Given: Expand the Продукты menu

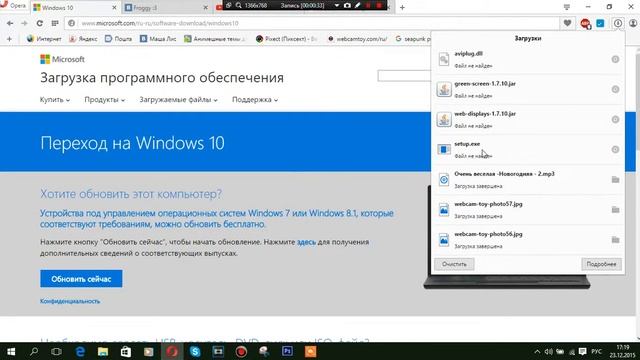Looking at the screenshot, I should click(x=104, y=100).
